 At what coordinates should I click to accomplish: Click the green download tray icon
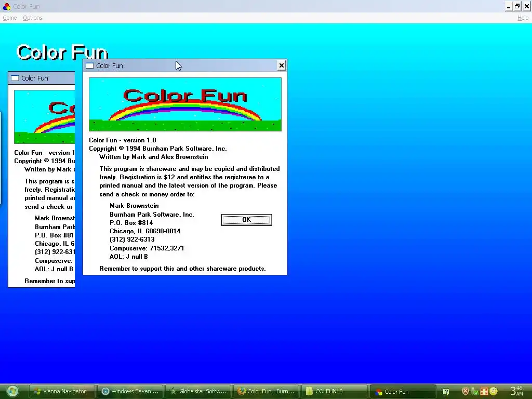pyautogui.click(x=475, y=392)
